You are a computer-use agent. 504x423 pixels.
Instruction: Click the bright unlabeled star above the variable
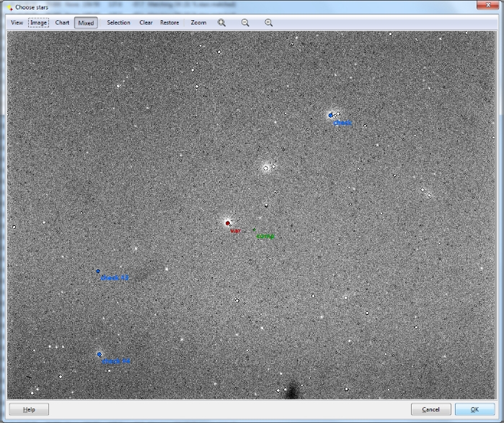[265, 167]
